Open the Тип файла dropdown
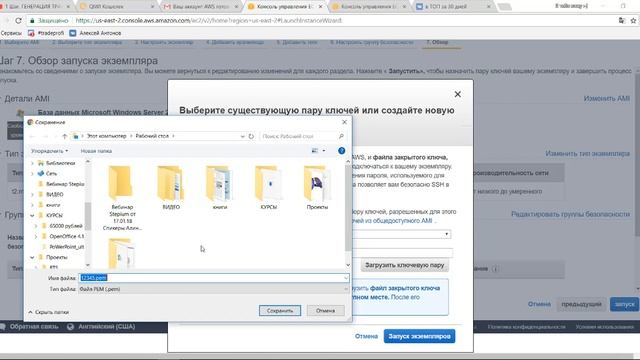 click(214, 289)
